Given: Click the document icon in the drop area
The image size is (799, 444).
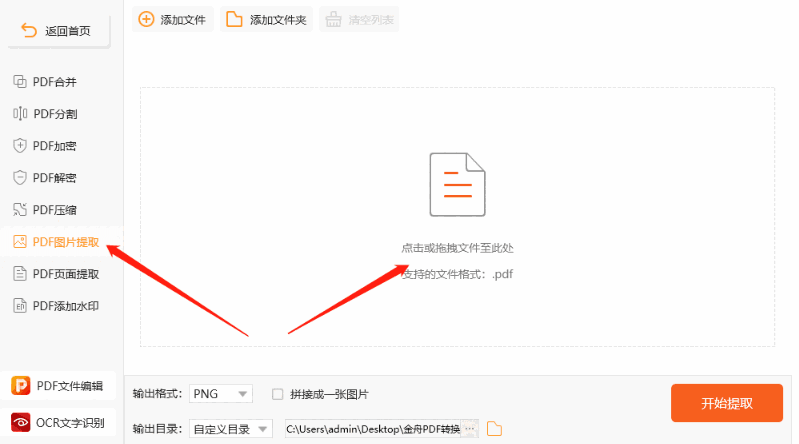Looking at the screenshot, I should (x=457, y=185).
